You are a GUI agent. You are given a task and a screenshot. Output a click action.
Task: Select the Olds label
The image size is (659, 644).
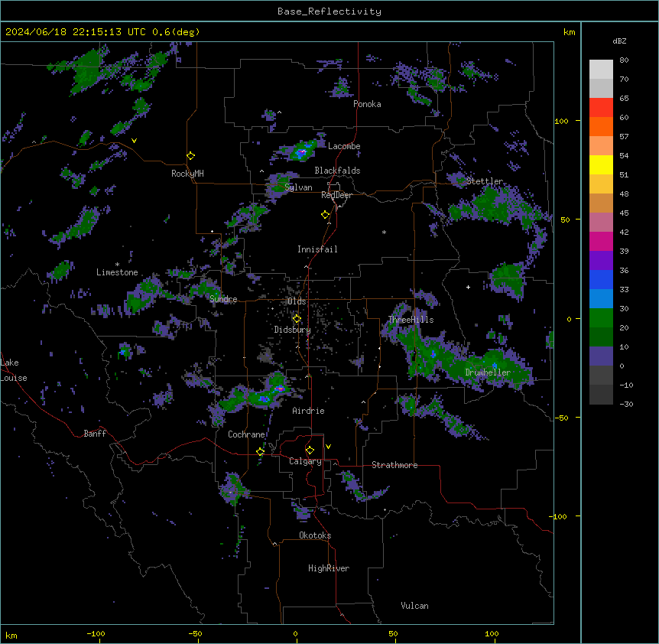point(297,301)
